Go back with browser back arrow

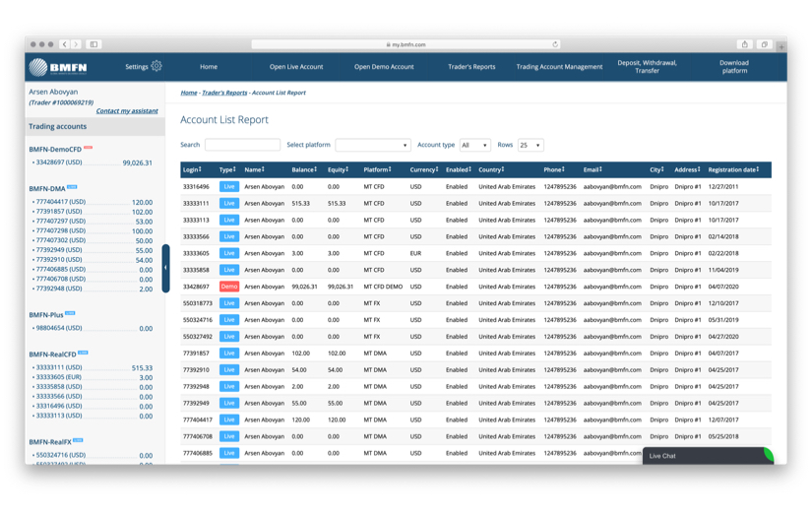point(65,44)
